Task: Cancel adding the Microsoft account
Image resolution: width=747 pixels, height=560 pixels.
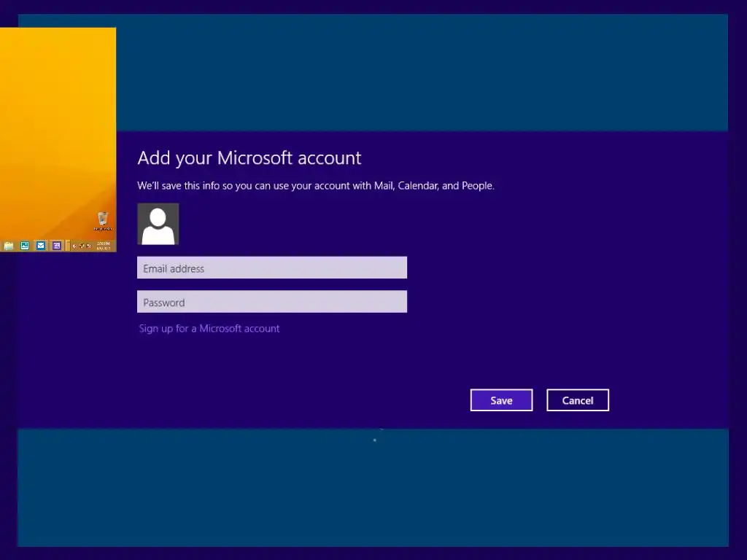Action: 578,400
